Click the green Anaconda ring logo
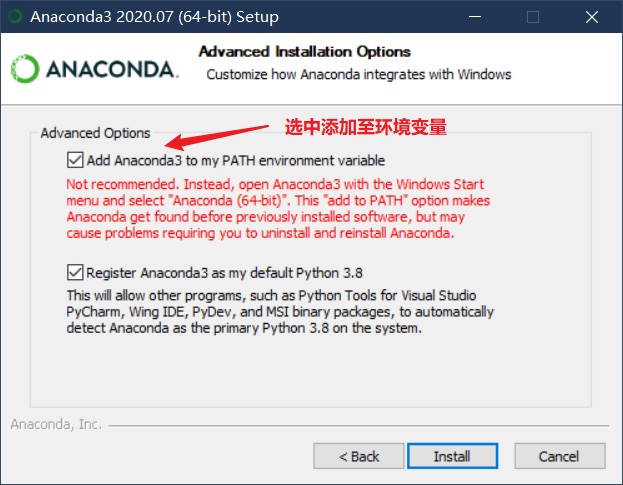The width and height of the screenshot is (623, 485). 25,69
